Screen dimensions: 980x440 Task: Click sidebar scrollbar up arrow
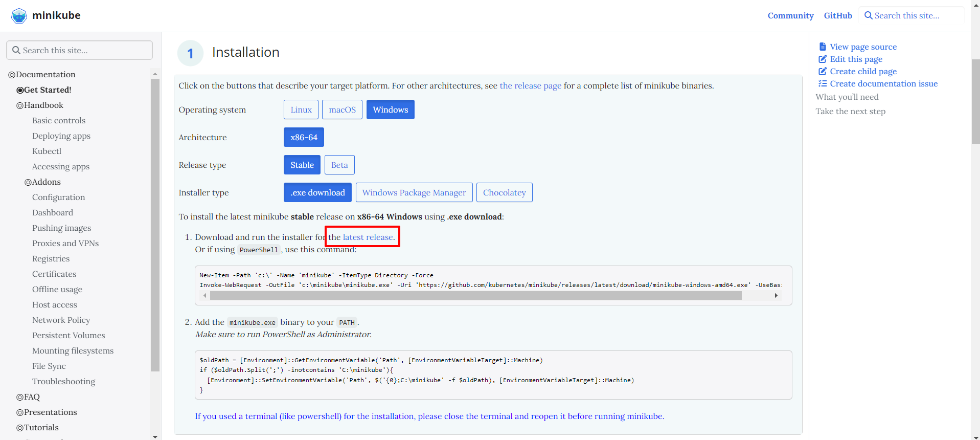pos(155,74)
